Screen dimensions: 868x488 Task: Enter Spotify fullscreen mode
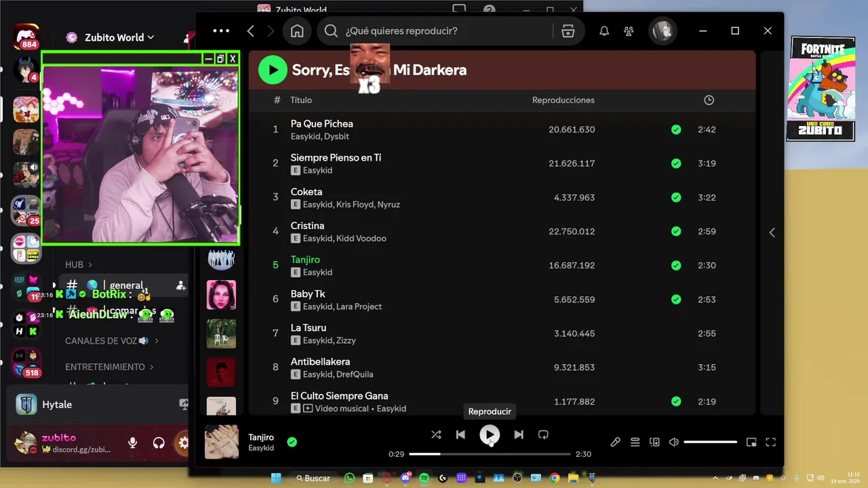[770, 442]
